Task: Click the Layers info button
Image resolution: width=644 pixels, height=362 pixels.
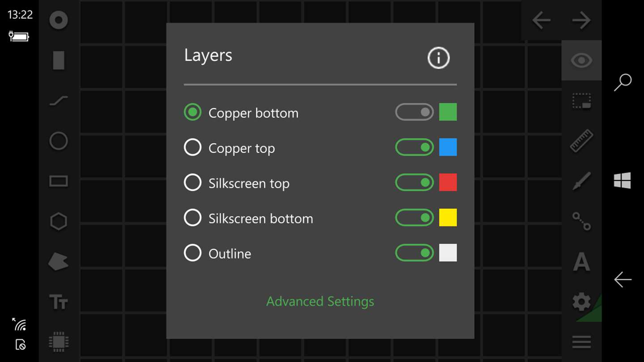Action: (x=438, y=58)
